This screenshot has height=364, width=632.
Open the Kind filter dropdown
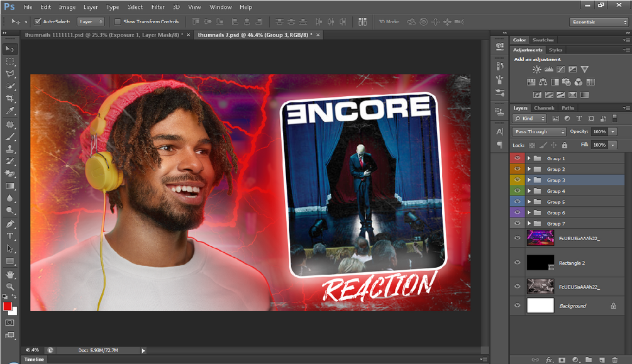point(529,118)
